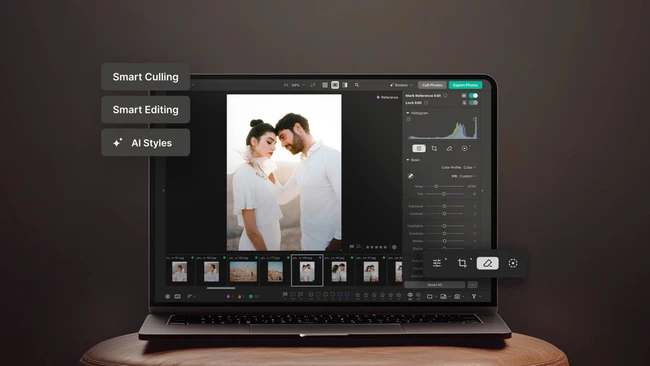This screenshot has height=366, width=650.
Task: Set the yellow color label in bottom bar
Action: pos(325,295)
